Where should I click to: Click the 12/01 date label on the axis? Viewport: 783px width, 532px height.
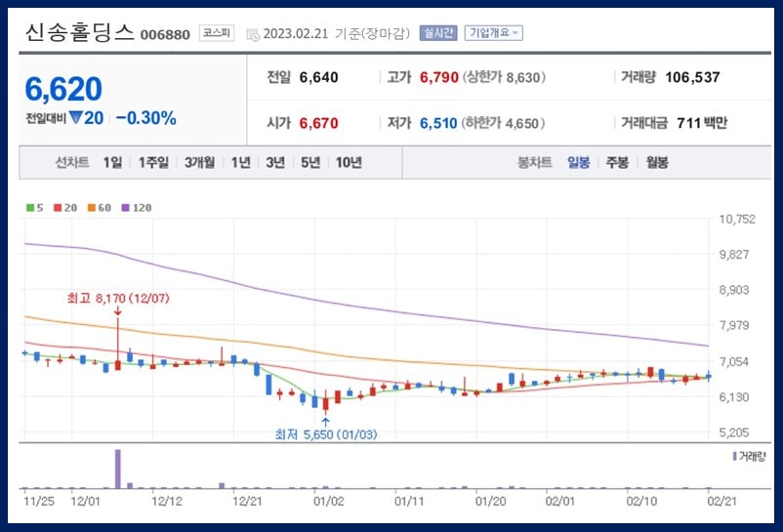pyautogui.click(x=85, y=501)
